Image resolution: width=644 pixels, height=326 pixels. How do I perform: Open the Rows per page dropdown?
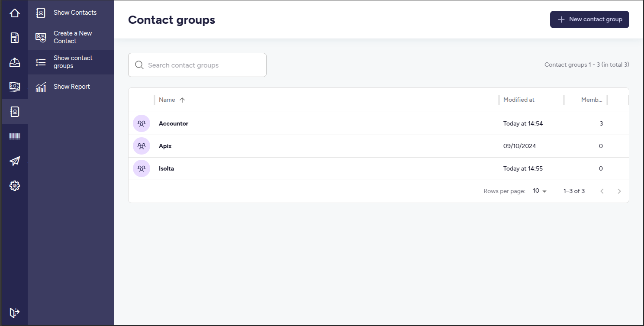(x=540, y=191)
